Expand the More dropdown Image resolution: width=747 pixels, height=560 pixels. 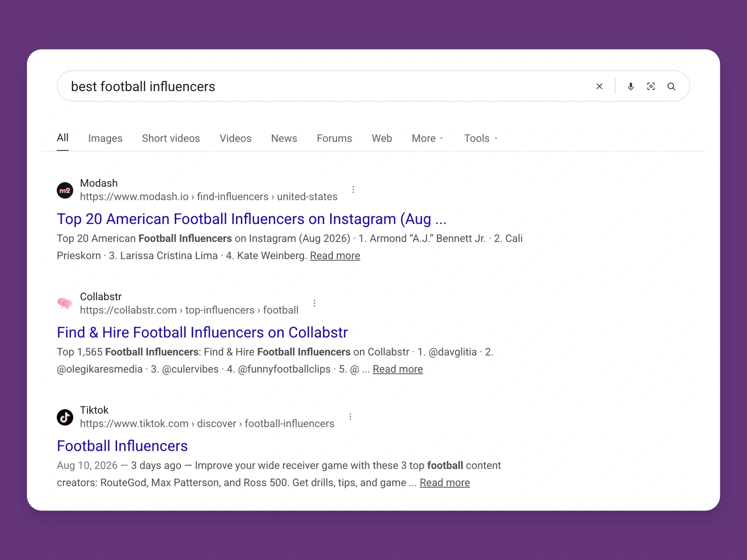428,139
